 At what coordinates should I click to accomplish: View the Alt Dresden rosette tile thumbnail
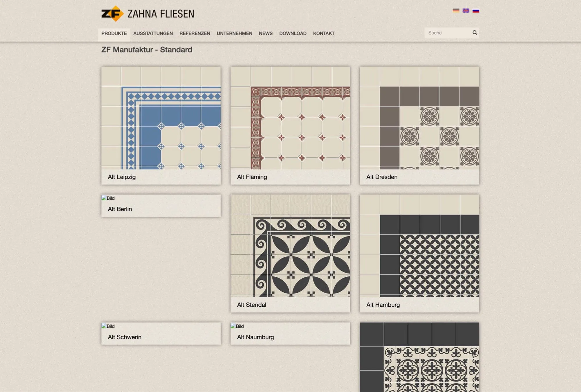419,118
